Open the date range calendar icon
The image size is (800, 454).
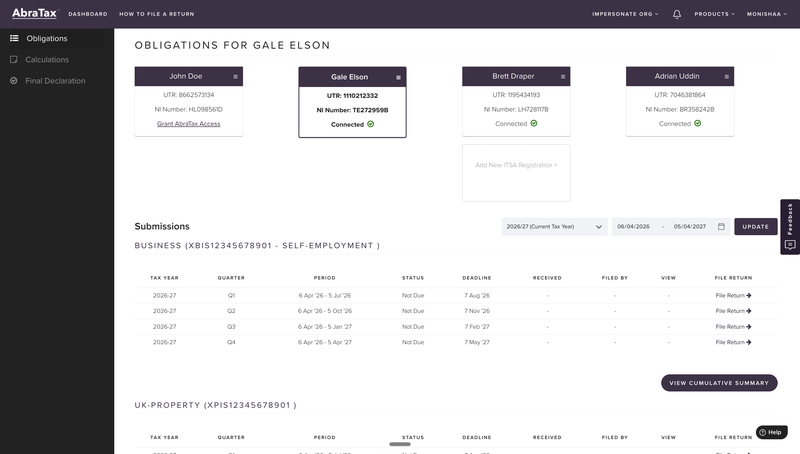tap(721, 226)
